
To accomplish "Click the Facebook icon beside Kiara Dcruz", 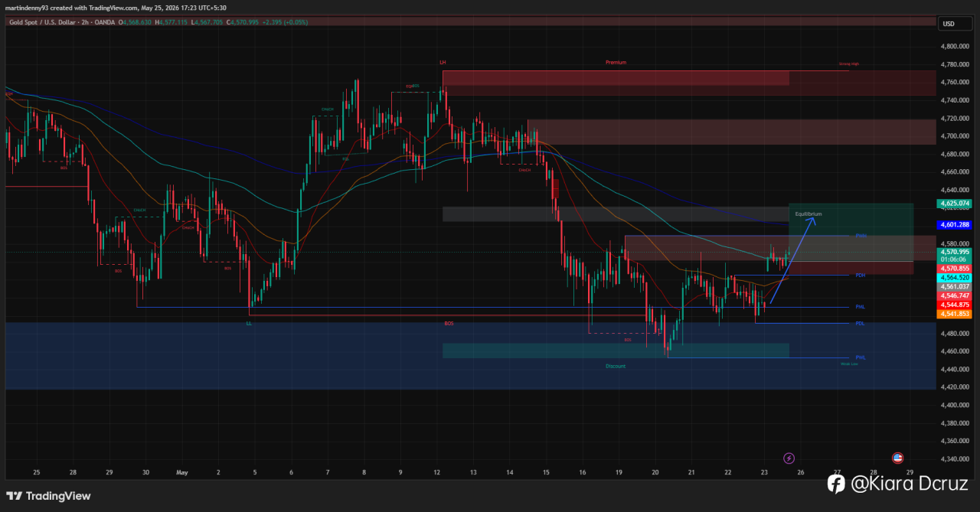I will point(836,483).
